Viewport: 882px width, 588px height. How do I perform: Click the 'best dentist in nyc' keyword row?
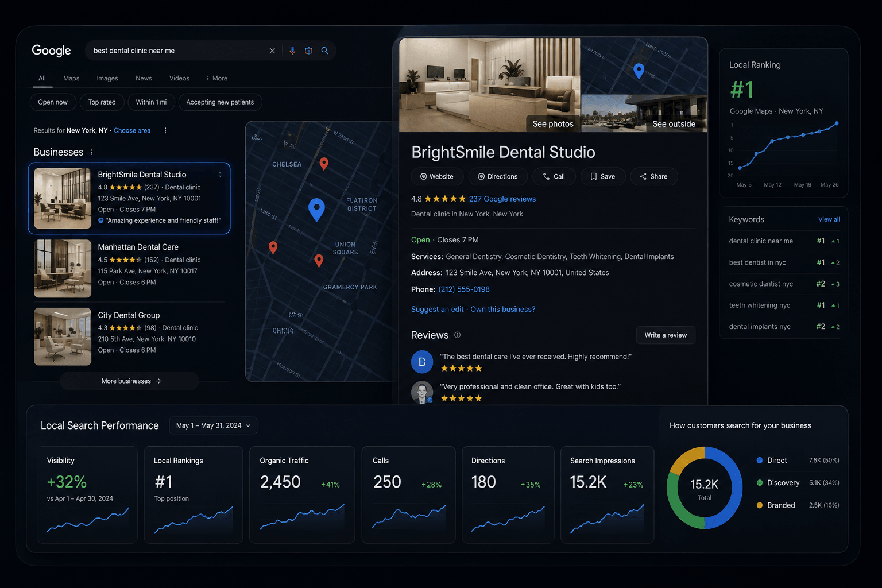point(784,262)
